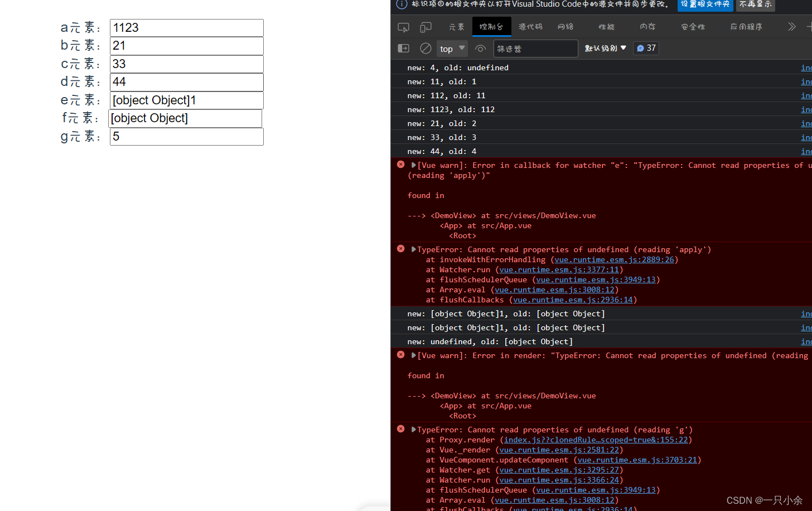This screenshot has height=511, width=812.
Task: Switch to the 网络 tab
Action: pyautogui.click(x=565, y=27)
